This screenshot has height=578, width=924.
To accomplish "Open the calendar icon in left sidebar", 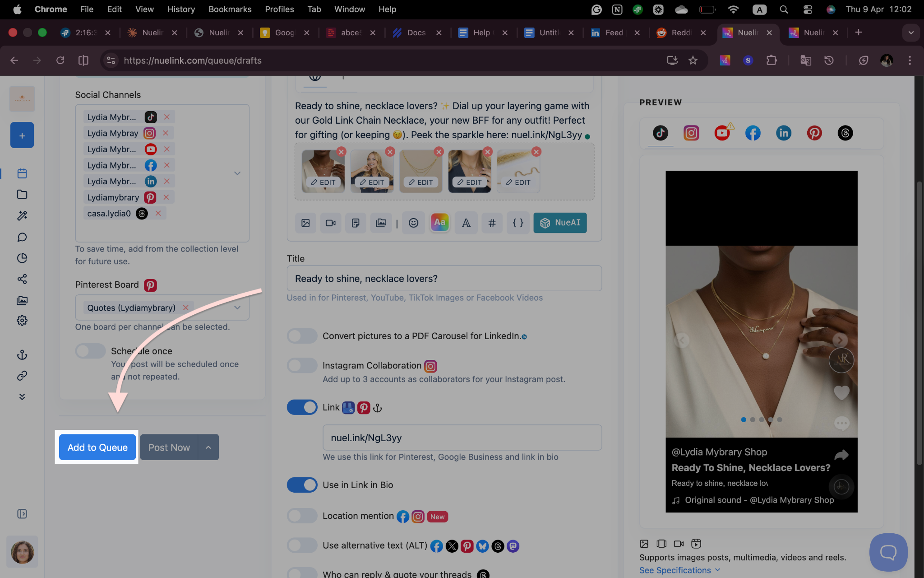I will [x=22, y=173].
